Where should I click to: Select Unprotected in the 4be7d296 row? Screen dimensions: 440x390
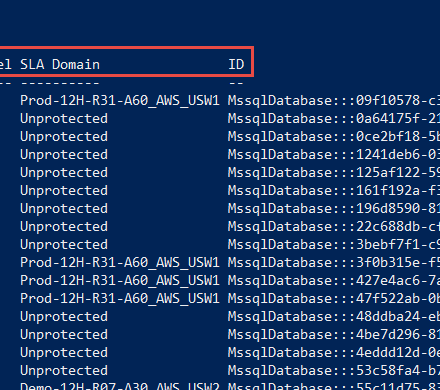[64, 334]
